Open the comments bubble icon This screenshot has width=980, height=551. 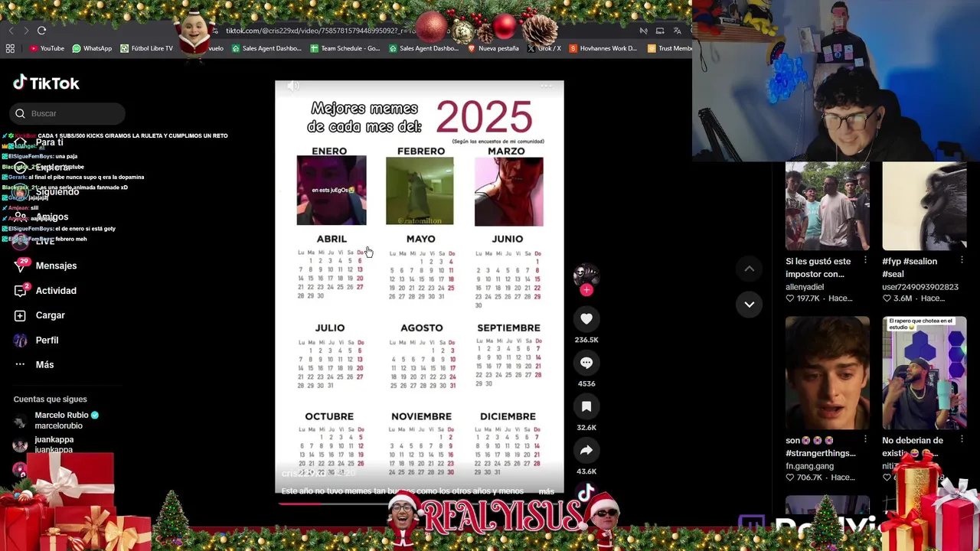[x=586, y=363]
